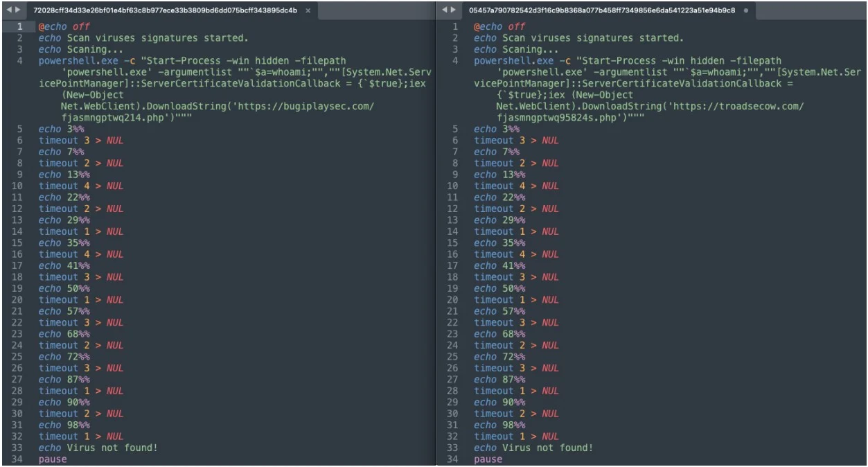Click 'echo Virus not found!' in the left pane
Viewport: 868px width, 467px height.
click(98, 448)
